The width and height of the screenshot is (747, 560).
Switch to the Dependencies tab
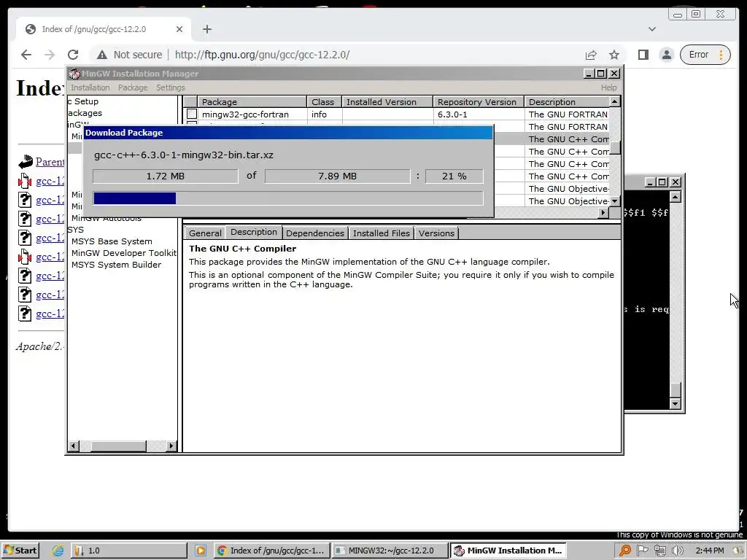[315, 233]
